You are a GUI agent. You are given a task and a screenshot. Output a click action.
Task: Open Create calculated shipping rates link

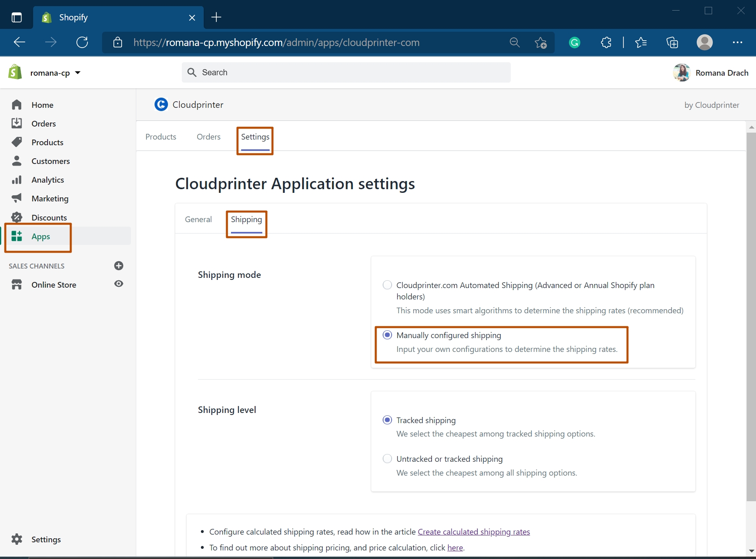tap(474, 532)
